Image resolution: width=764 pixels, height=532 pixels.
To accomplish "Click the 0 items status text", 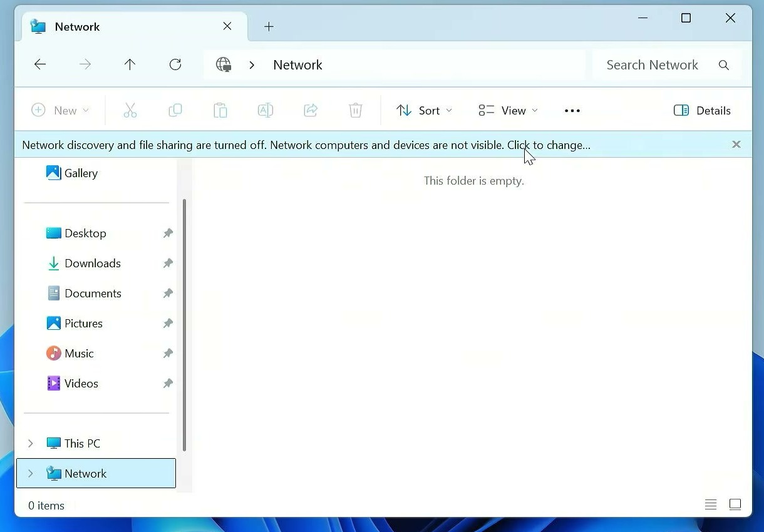I will [x=46, y=506].
